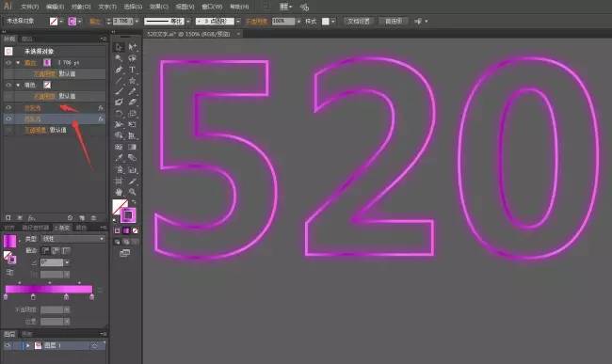Select the Magic Wand tool
The height and width of the screenshot is (364, 612).
pyautogui.click(x=119, y=58)
